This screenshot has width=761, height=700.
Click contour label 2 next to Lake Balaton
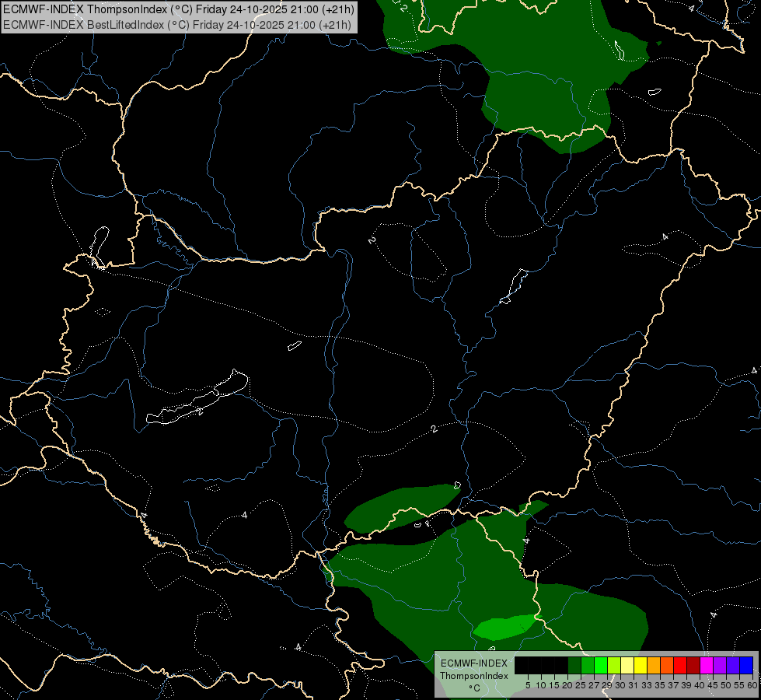click(200, 411)
